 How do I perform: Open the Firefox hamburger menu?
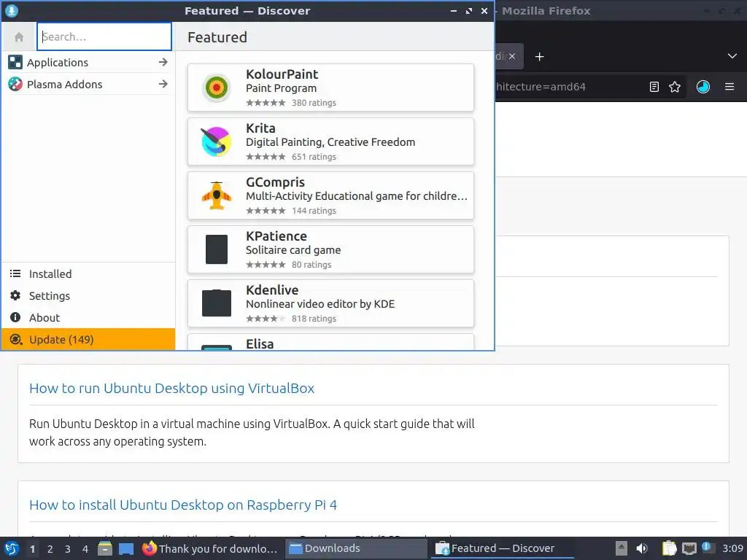[x=729, y=87]
